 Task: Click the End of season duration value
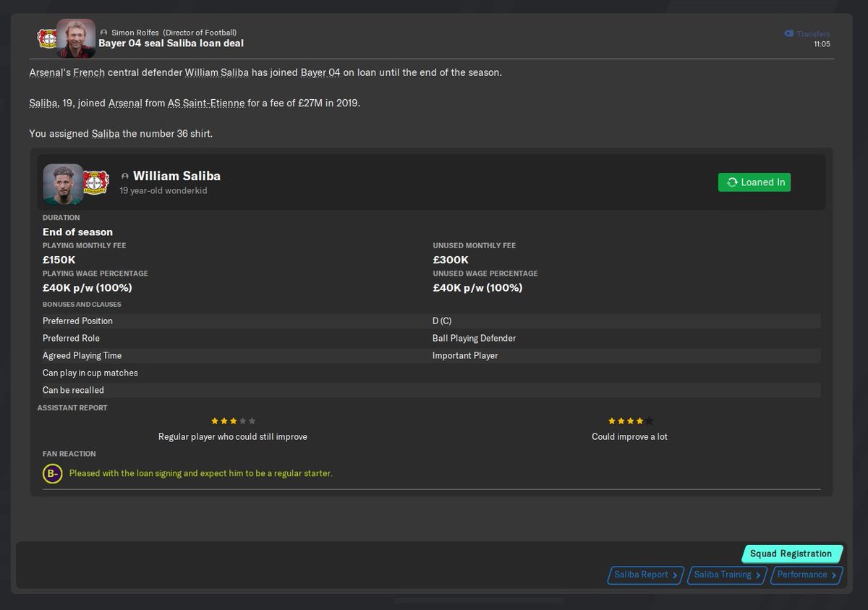77,232
